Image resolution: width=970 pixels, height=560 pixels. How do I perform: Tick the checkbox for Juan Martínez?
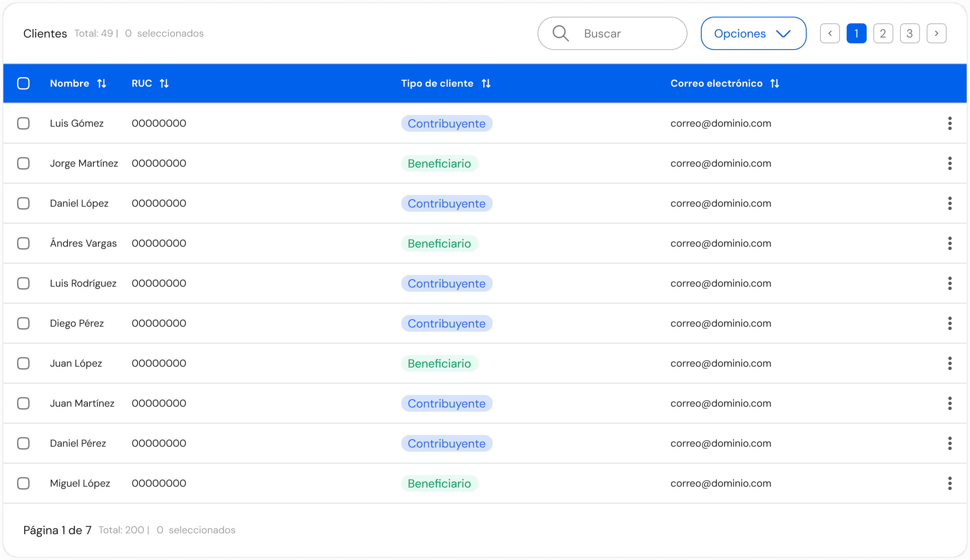[x=23, y=403]
